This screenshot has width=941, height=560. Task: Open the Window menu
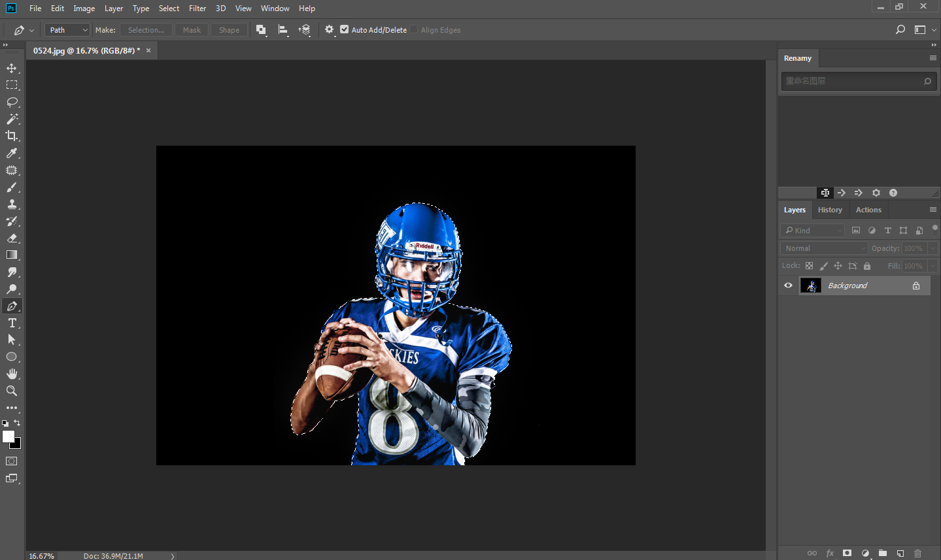click(275, 8)
